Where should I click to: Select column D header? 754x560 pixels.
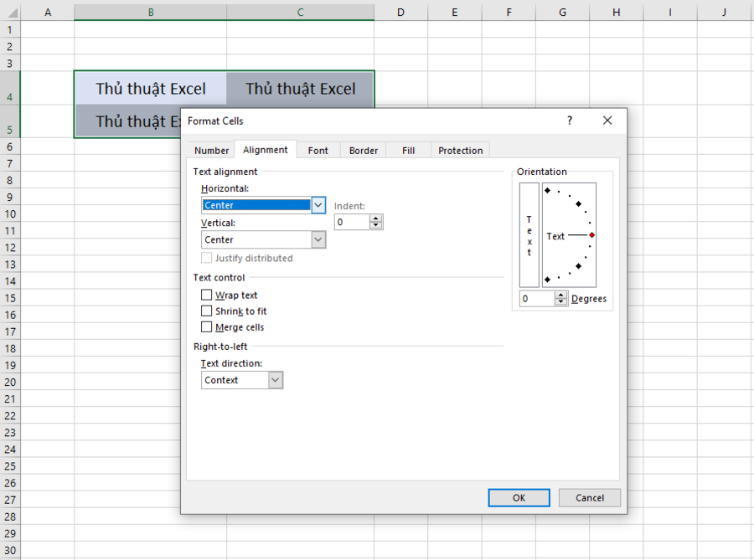click(401, 13)
